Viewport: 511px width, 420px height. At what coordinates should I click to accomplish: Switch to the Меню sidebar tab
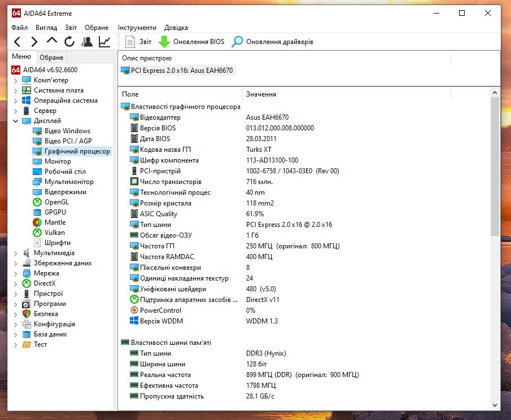[x=21, y=56]
